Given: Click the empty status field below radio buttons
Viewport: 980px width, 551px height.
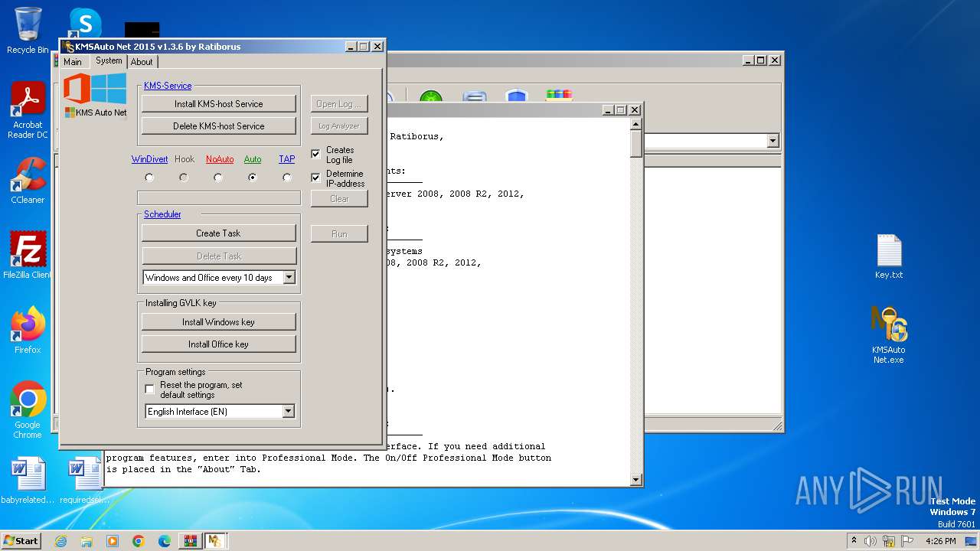Looking at the screenshot, I should click(x=219, y=198).
